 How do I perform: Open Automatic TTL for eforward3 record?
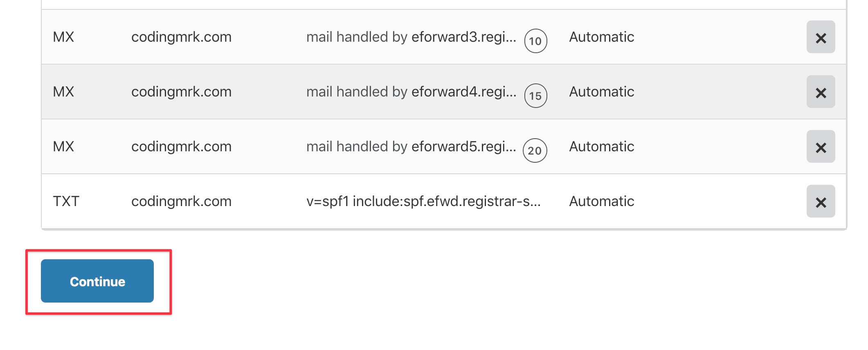(x=601, y=37)
